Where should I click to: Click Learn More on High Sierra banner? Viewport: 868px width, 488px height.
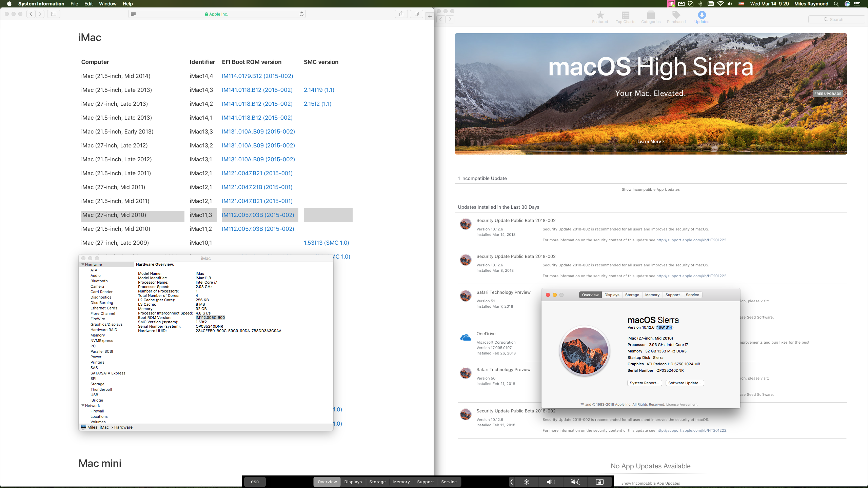(x=650, y=142)
